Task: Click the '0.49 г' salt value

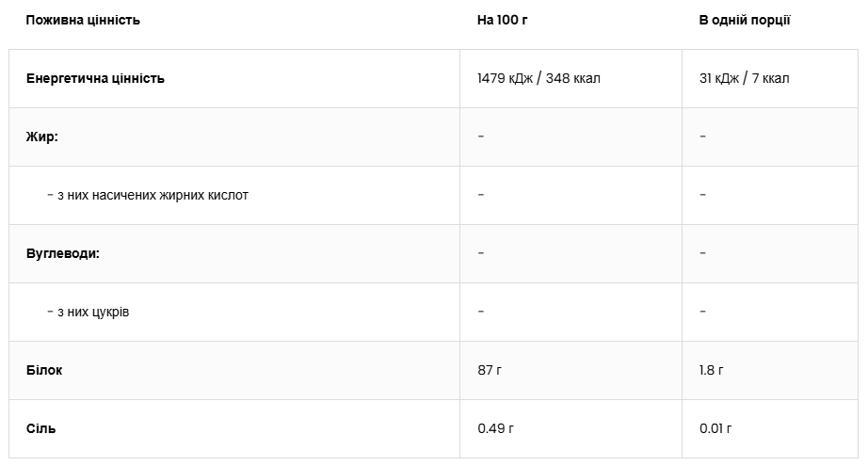Action: click(495, 428)
